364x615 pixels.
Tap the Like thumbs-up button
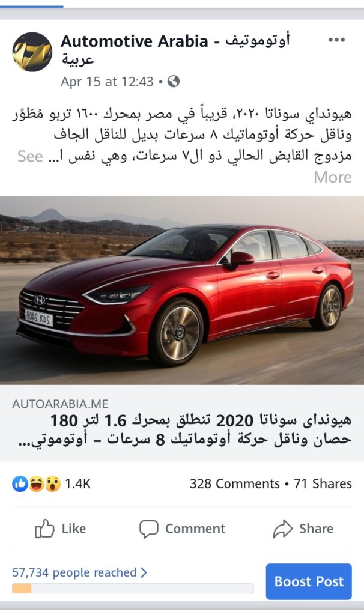(61, 529)
